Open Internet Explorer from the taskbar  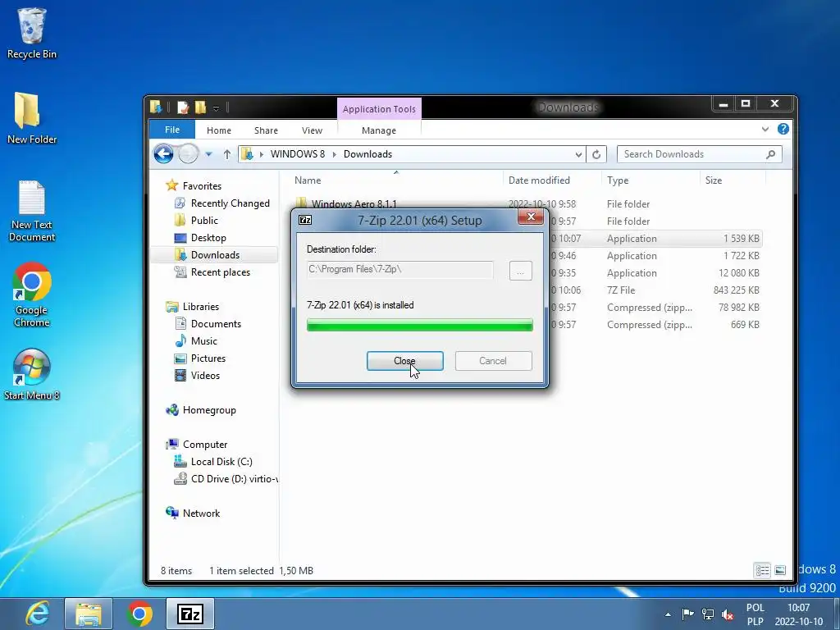(38, 614)
